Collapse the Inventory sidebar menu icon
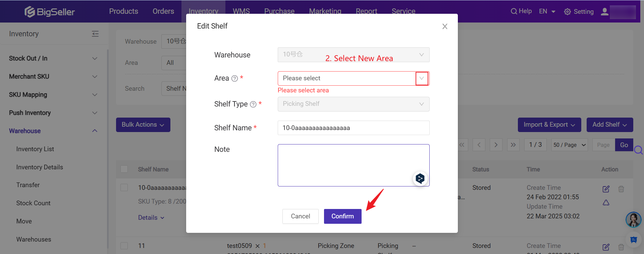Viewport: 644px width, 254px height. click(95, 34)
